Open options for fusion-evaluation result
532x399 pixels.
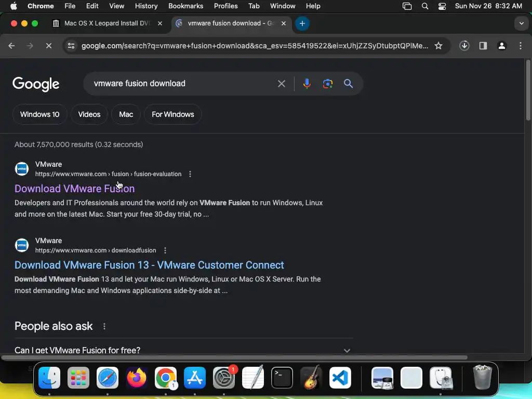[190, 174]
